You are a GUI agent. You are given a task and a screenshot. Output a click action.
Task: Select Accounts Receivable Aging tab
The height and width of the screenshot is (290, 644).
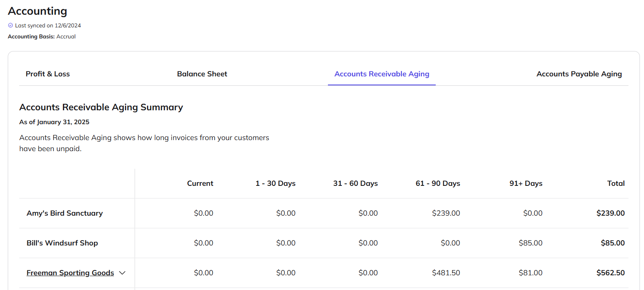click(x=382, y=74)
